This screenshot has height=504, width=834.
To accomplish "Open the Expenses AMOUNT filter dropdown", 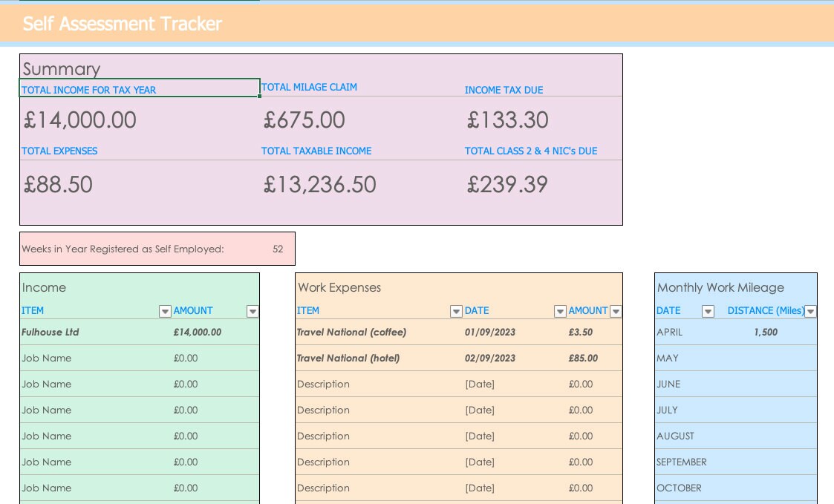I will pos(616,311).
